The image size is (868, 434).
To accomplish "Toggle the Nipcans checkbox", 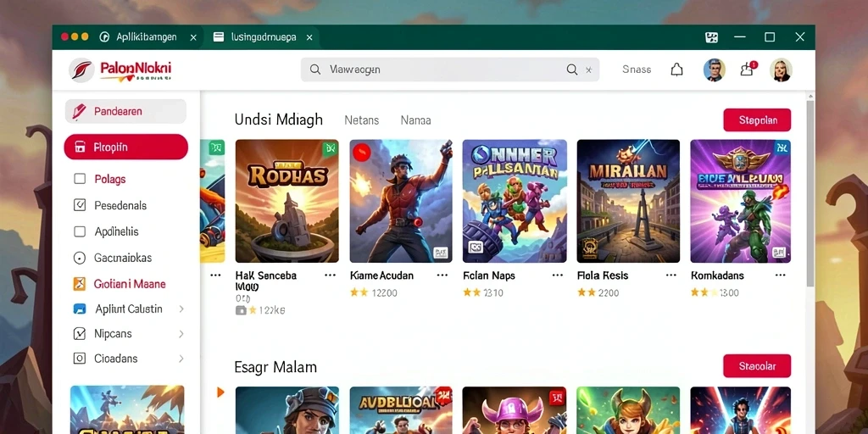I will pos(80,334).
